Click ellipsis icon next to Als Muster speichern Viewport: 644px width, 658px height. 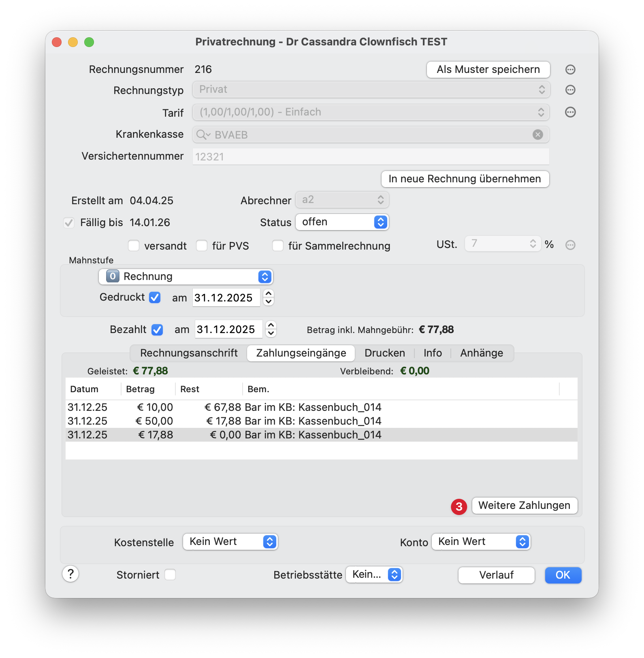tap(570, 70)
